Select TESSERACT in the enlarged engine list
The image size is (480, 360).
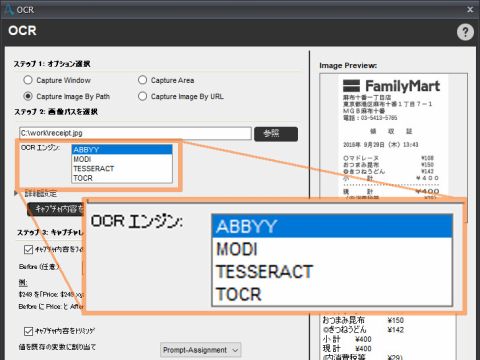(x=332, y=271)
